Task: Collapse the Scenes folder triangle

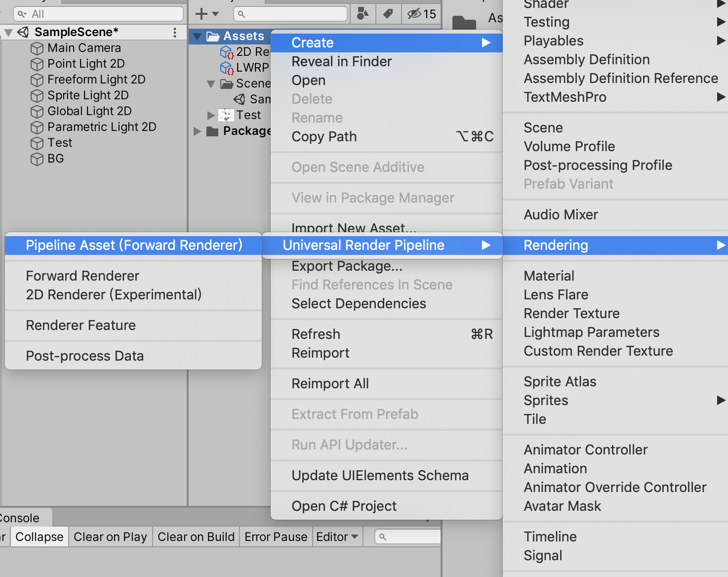Action: [211, 84]
